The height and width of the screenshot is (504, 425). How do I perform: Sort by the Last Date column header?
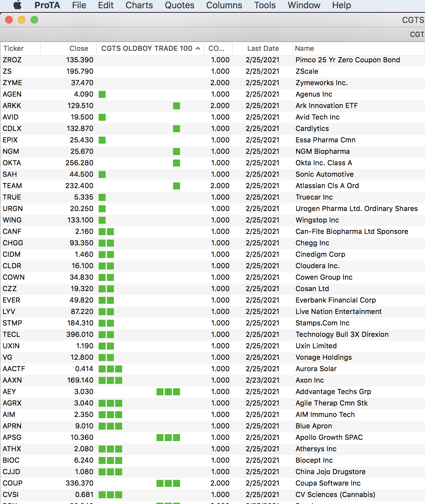(x=263, y=48)
